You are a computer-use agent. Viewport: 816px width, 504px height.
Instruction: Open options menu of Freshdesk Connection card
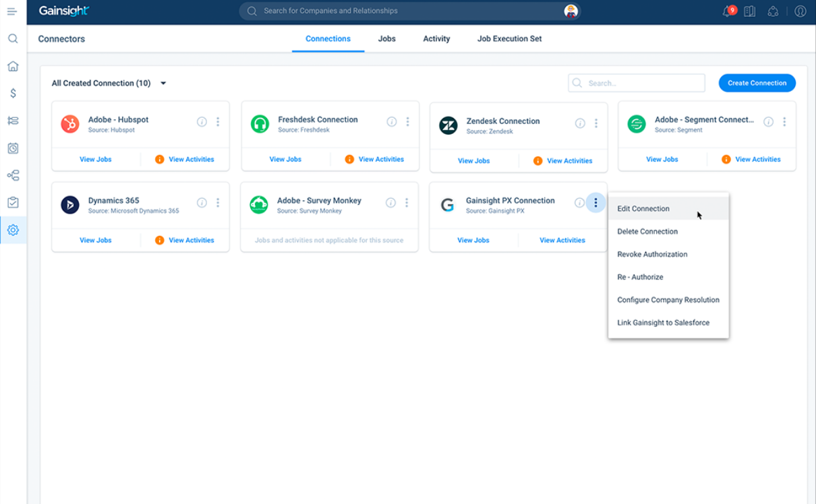tap(407, 122)
